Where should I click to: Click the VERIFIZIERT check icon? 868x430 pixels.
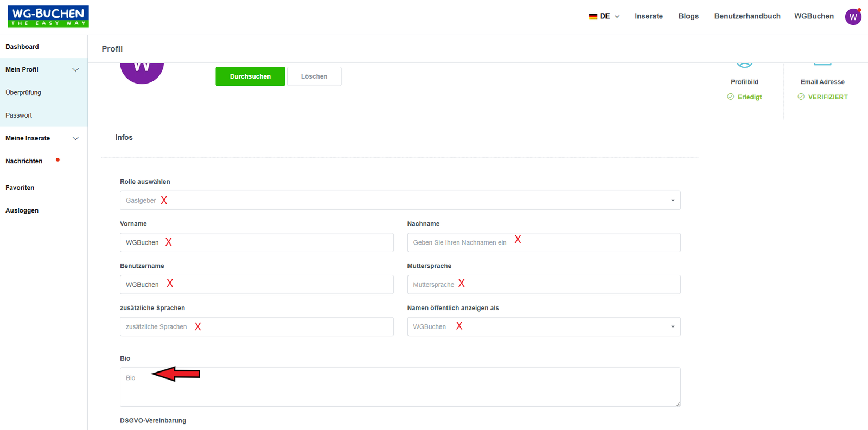(x=801, y=97)
